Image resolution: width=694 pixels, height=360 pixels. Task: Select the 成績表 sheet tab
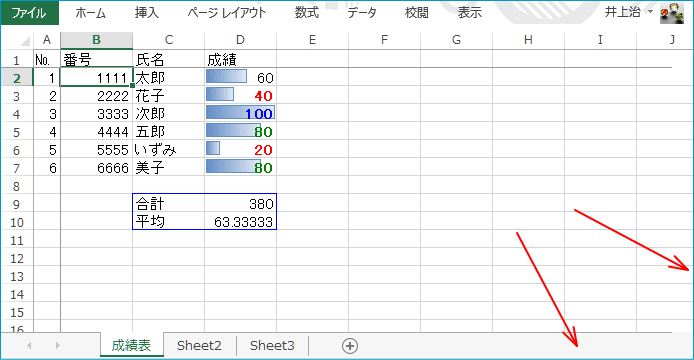pos(131,345)
